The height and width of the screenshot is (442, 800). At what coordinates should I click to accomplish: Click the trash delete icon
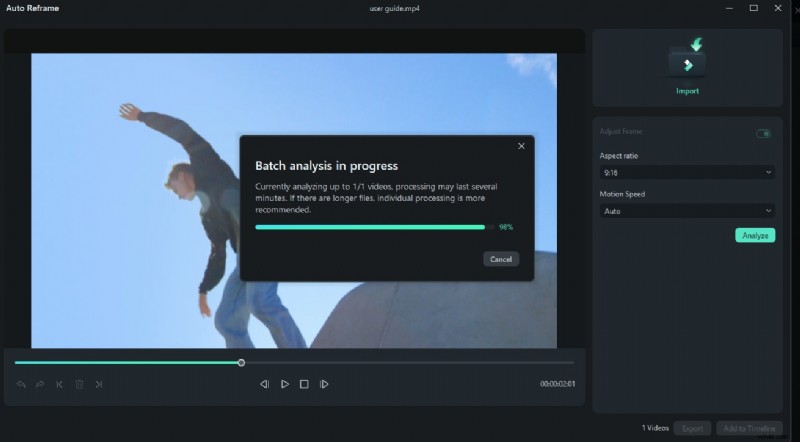[x=79, y=384]
